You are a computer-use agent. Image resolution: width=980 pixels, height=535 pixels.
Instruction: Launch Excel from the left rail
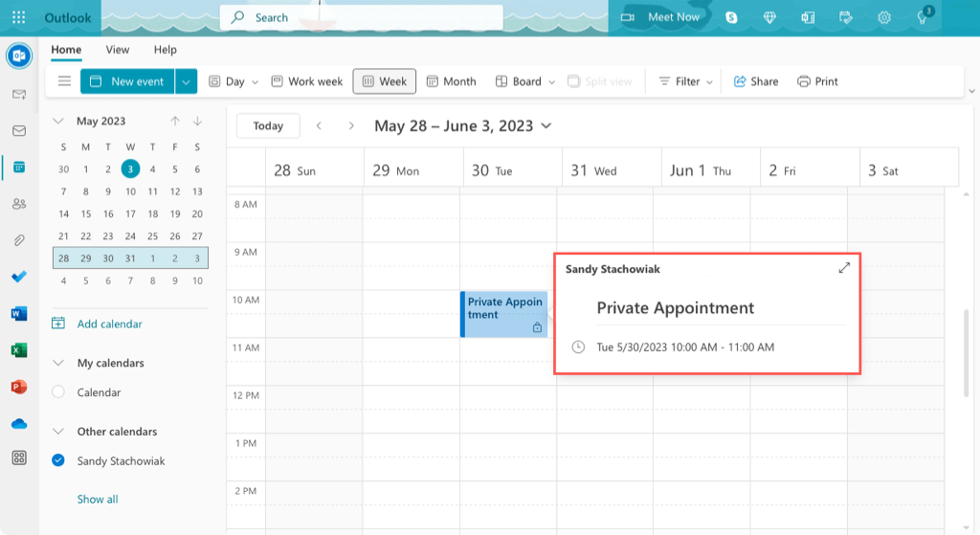(19, 350)
